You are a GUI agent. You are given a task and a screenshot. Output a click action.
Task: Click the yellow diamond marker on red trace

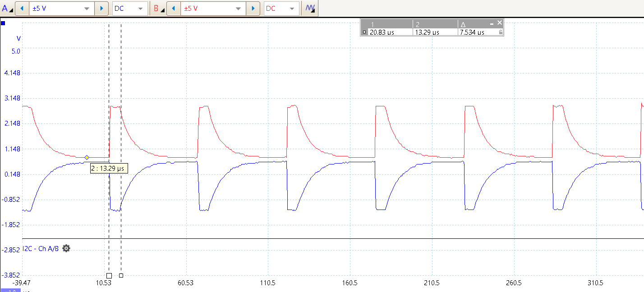(x=87, y=157)
